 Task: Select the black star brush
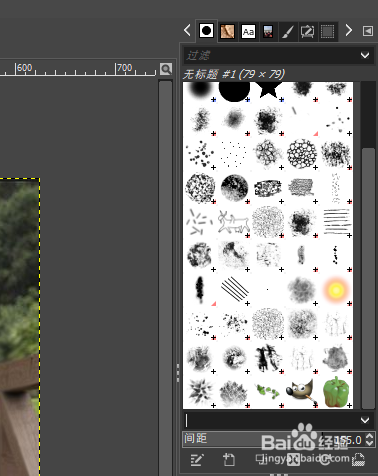[x=268, y=92]
